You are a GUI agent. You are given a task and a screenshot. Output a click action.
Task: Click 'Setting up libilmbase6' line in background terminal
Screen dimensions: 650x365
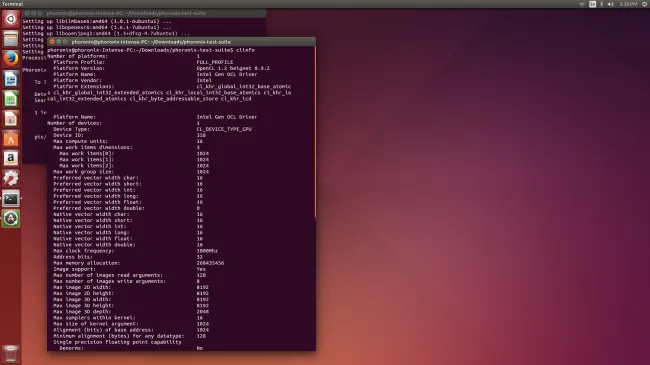coord(97,22)
